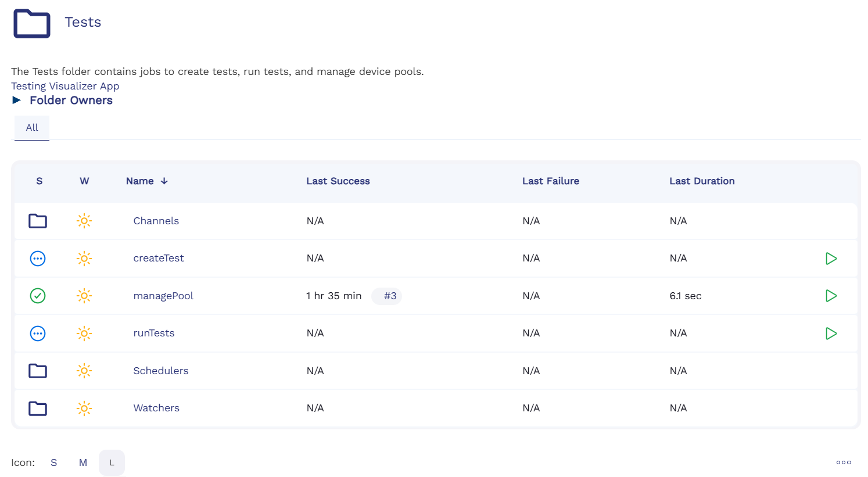868x477 pixels.
Task: Open the runTests job link
Action: coord(154,333)
